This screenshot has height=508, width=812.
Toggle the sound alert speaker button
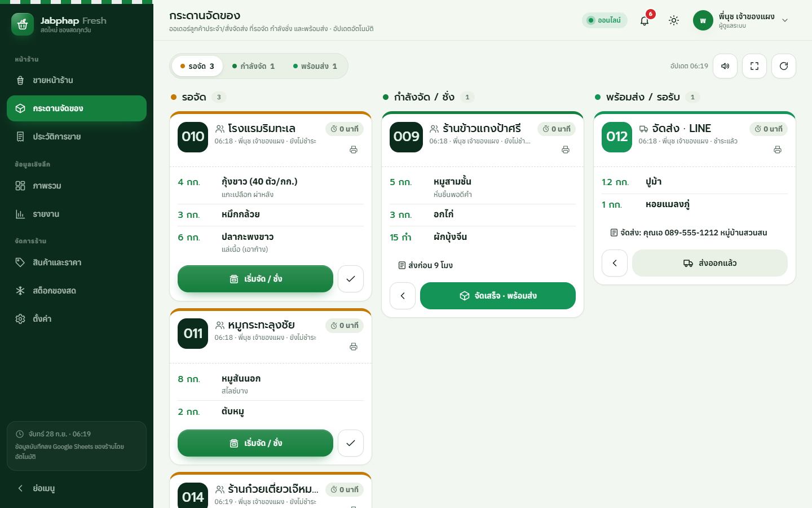click(725, 66)
